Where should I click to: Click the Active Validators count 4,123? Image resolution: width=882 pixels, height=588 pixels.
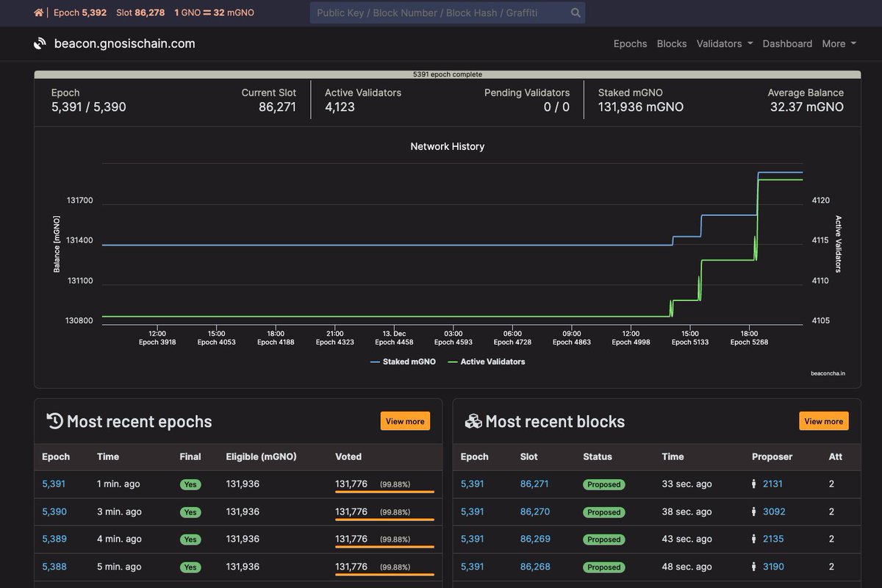(340, 107)
